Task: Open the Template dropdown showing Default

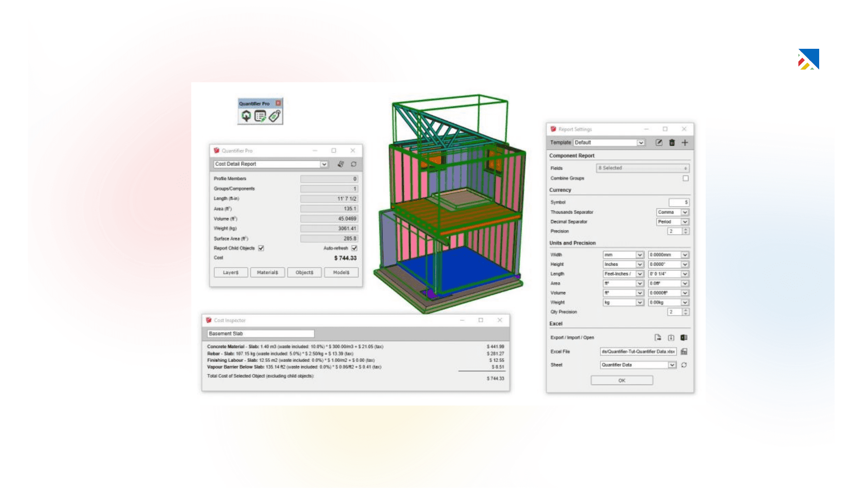Action: point(642,142)
